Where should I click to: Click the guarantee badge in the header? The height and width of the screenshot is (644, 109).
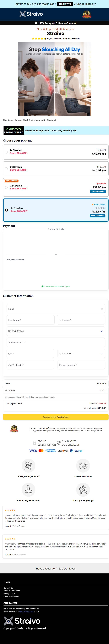point(87,14)
